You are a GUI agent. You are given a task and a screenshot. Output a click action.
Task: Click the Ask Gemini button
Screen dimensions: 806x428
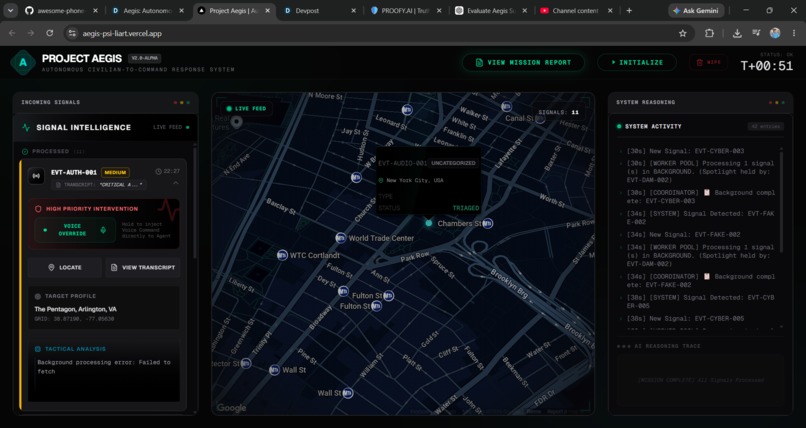(x=696, y=10)
